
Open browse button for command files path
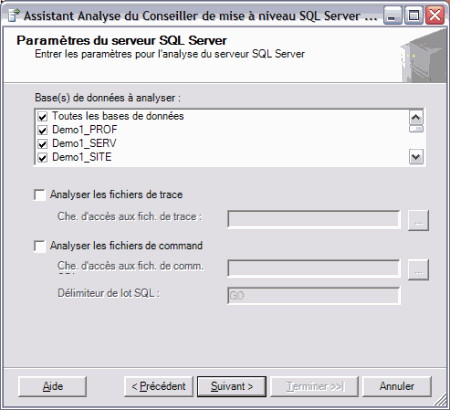(418, 270)
